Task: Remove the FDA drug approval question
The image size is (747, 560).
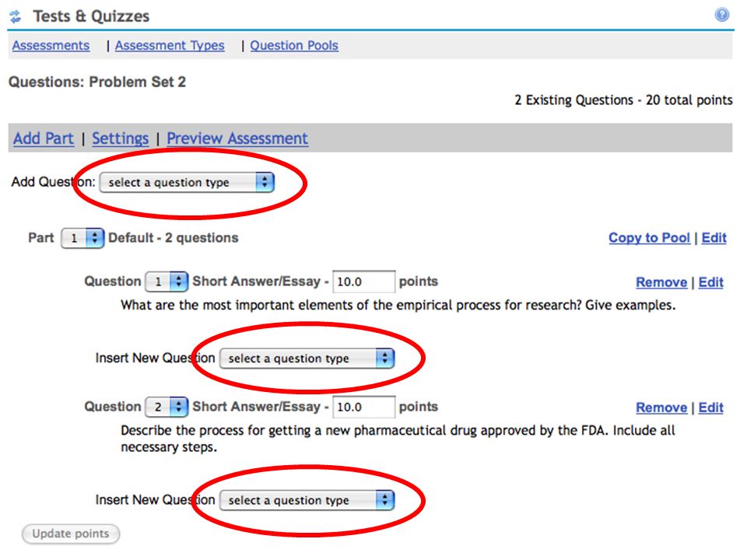Action: click(x=661, y=407)
